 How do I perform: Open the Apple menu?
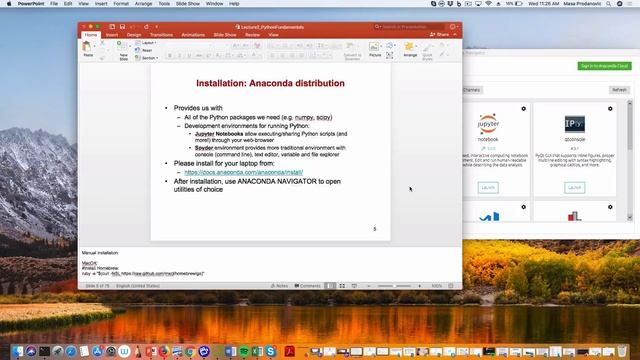click(9, 4)
